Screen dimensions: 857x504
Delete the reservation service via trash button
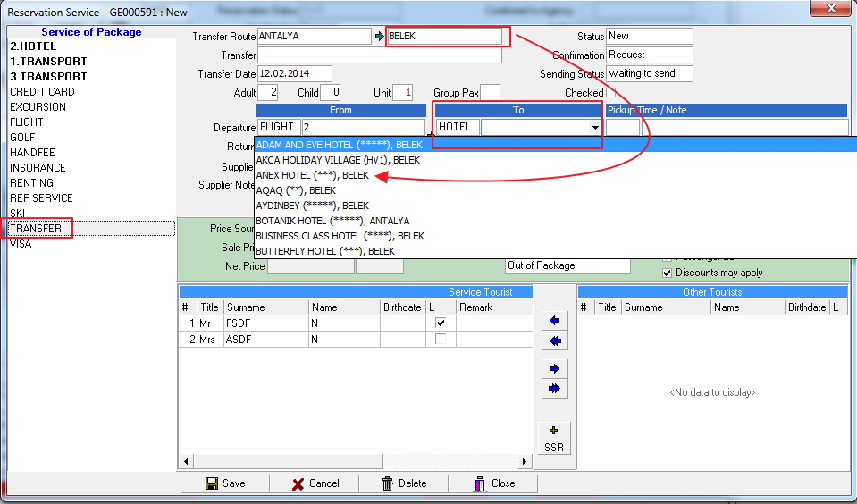pyautogui.click(x=403, y=483)
